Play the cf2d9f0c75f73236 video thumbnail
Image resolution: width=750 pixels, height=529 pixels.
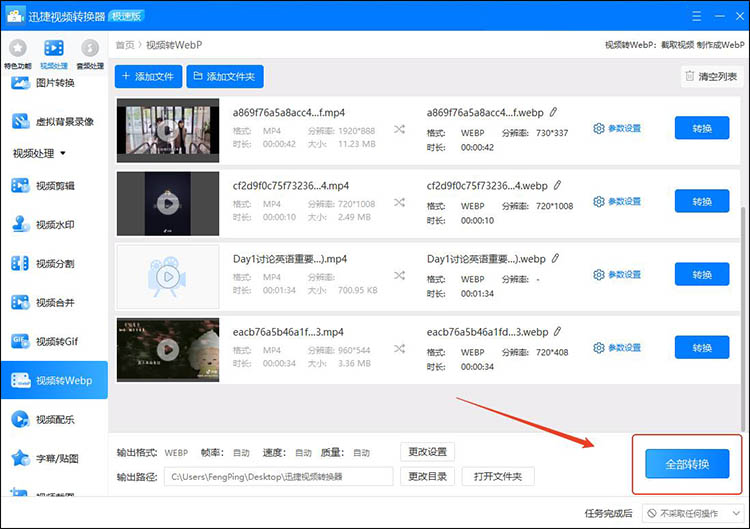pyautogui.click(x=168, y=203)
